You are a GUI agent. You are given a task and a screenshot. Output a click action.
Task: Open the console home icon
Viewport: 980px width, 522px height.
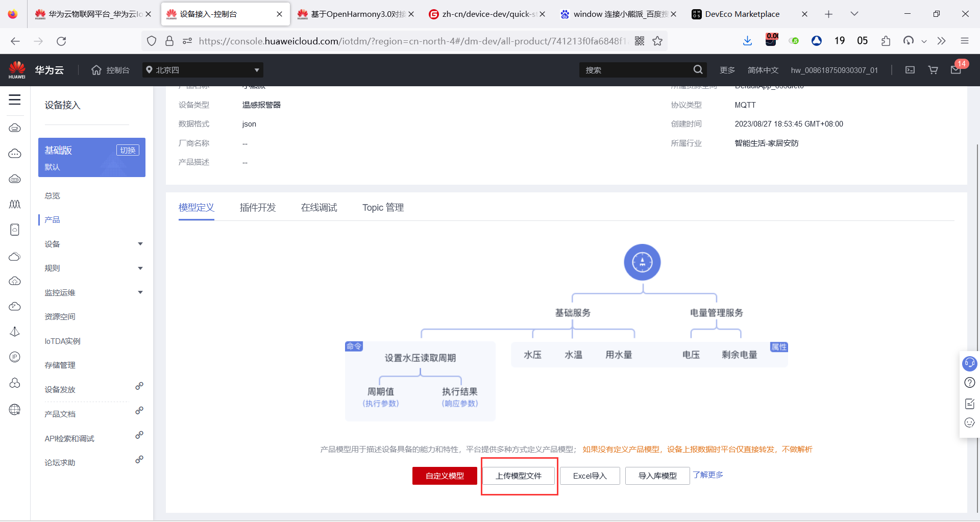pos(96,70)
